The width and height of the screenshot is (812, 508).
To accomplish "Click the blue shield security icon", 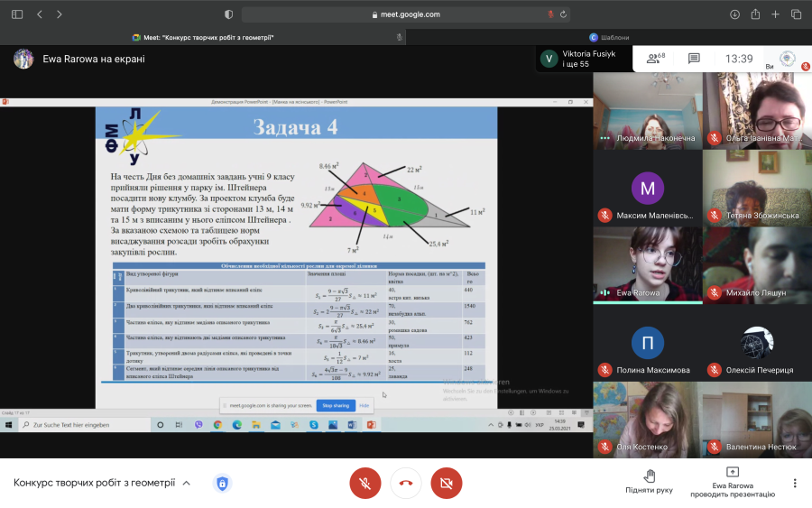I will tap(222, 484).
